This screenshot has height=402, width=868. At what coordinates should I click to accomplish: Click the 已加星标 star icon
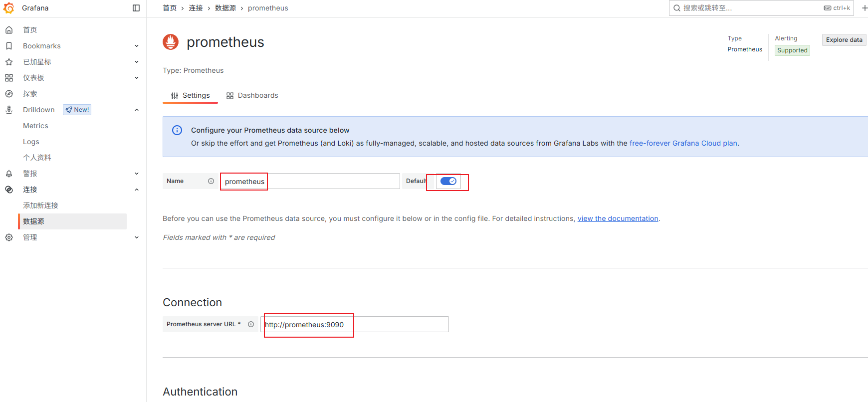(9, 62)
